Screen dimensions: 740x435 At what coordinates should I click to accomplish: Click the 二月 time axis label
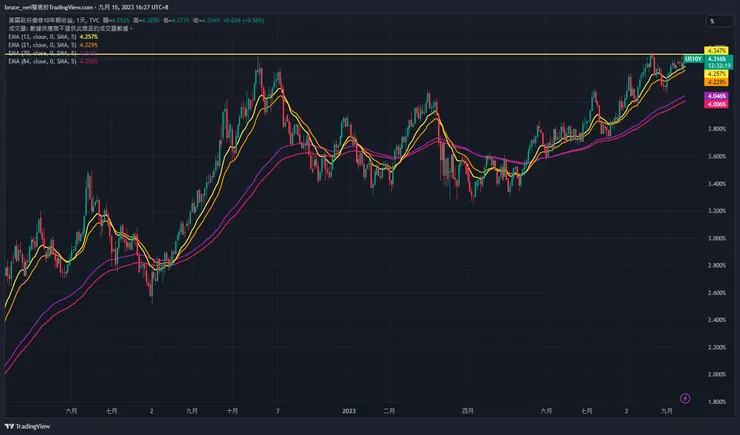(x=389, y=411)
